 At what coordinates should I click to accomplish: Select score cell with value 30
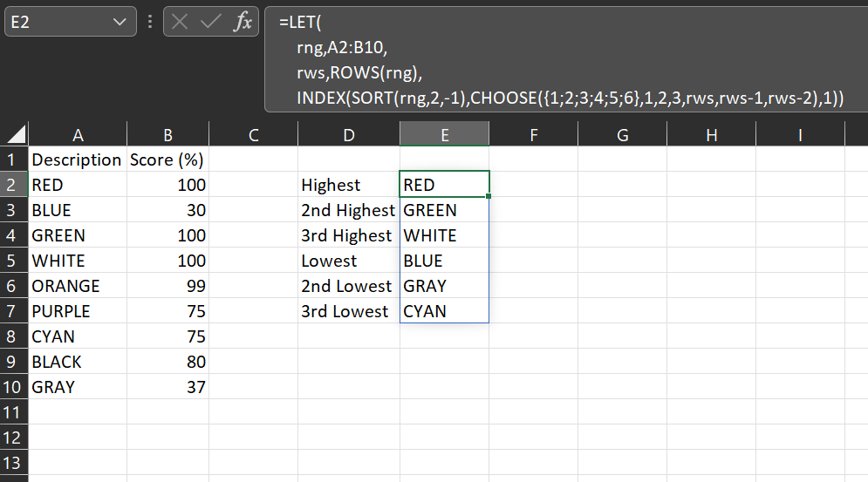(x=167, y=210)
